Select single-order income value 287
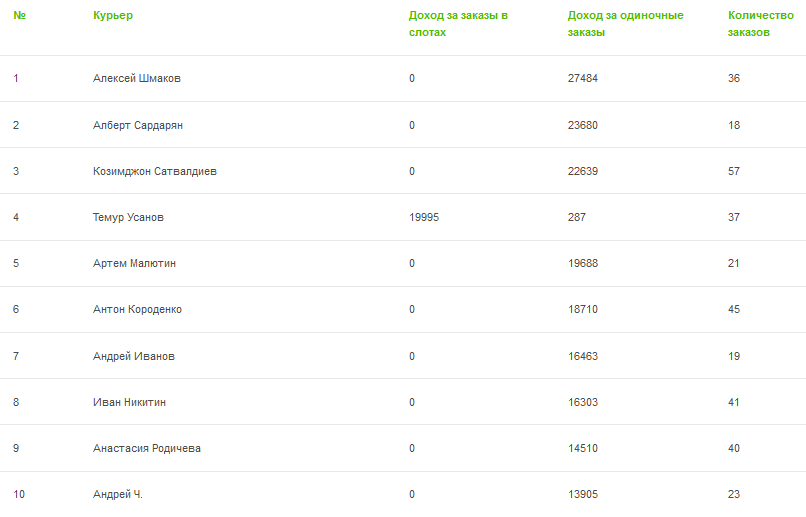The width and height of the screenshot is (806, 517). click(x=576, y=217)
